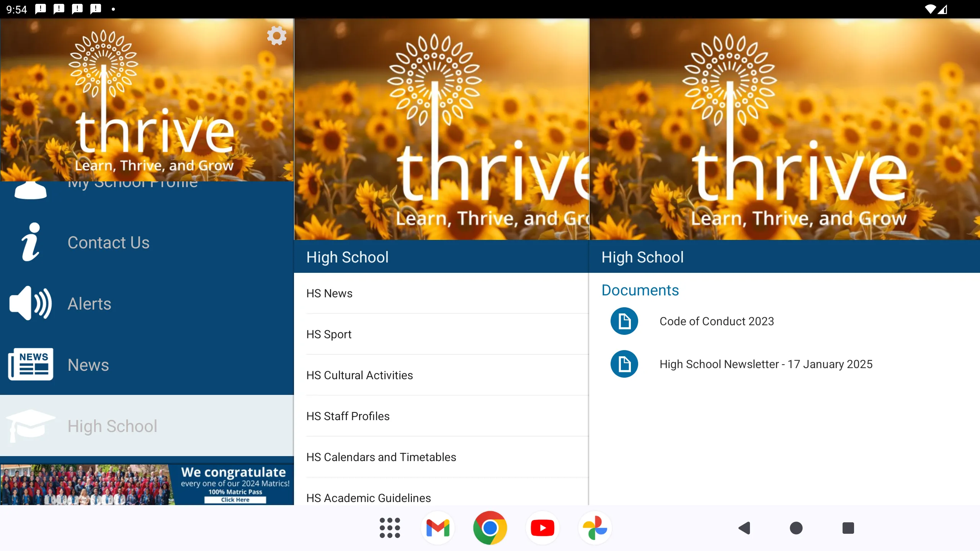Click the High School Newsletter link
This screenshot has height=551, width=980.
[x=766, y=364]
